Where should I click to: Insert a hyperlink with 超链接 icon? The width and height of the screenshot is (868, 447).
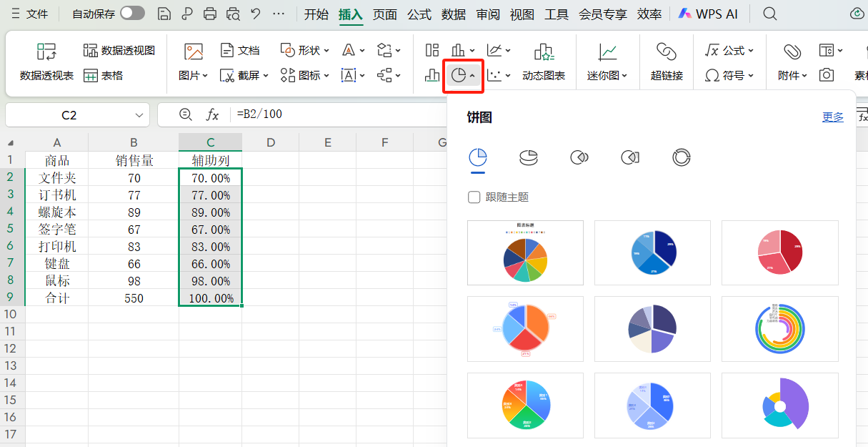point(666,62)
